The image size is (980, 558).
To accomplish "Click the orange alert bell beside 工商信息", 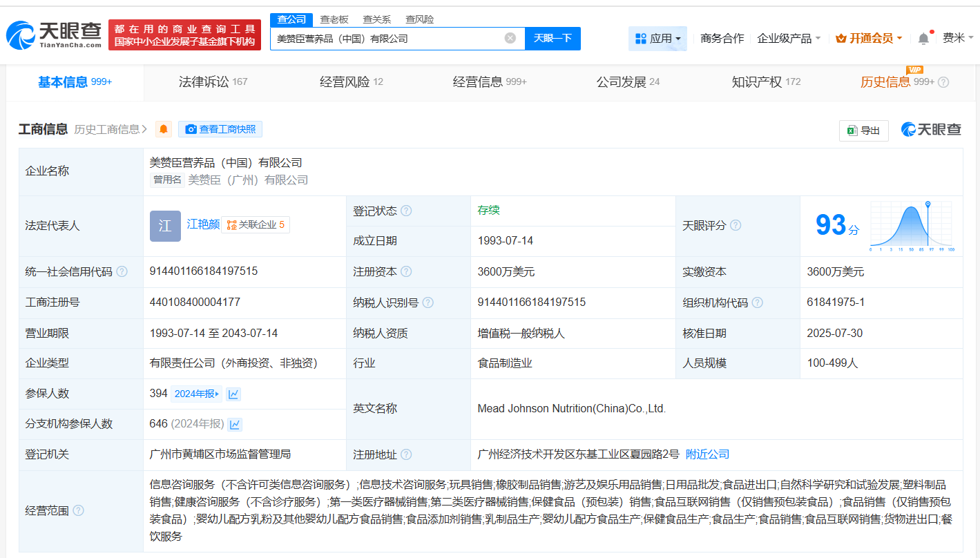I will pyautogui.click(x=164, y=129).
